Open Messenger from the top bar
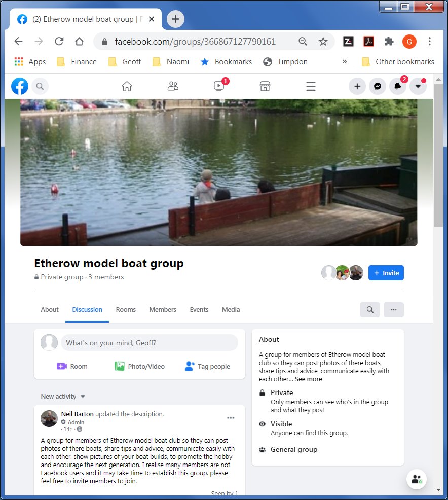 (x=378, y=86)
